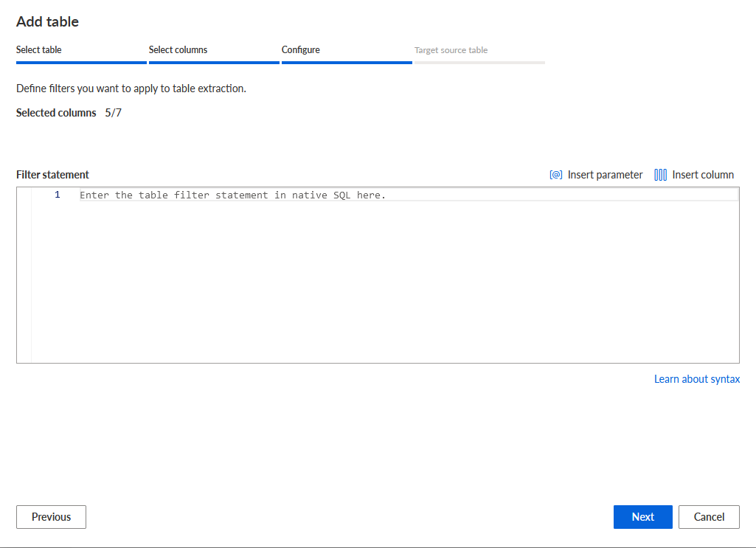756x548 pixels.
Task: Click the Filter statement heading
Action: pos(52,175)
